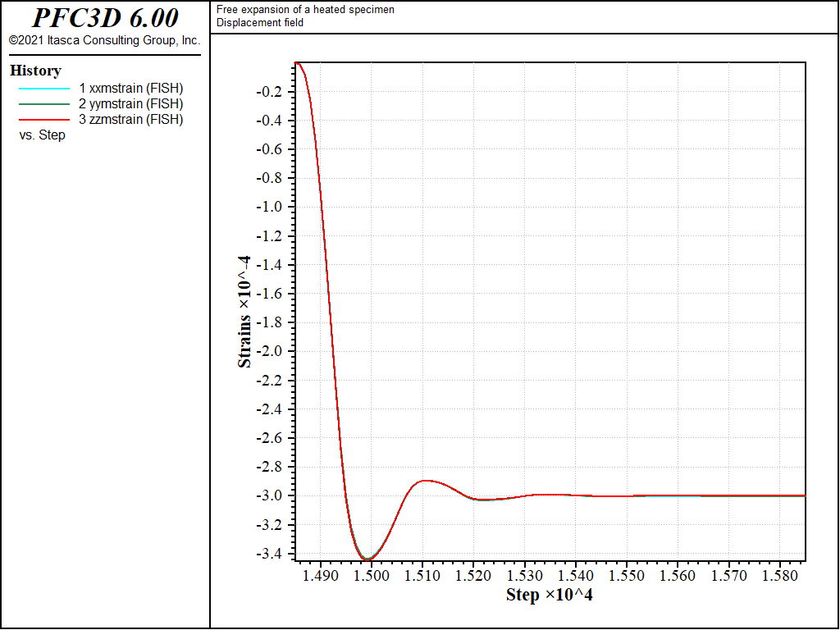Click 'Free expansion of a heated specimen' title

305,10
